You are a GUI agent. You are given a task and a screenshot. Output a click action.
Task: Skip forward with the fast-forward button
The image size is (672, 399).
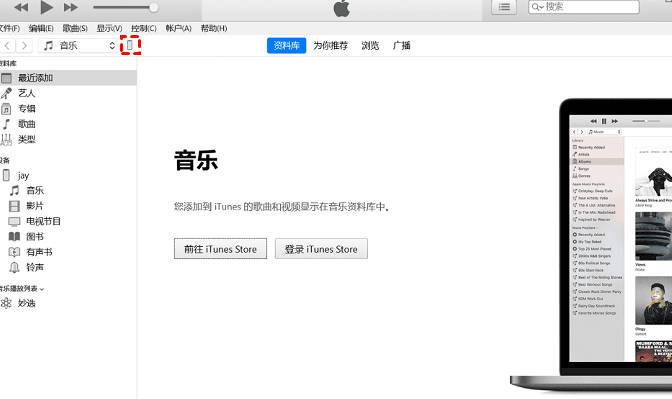pos(71,7)
